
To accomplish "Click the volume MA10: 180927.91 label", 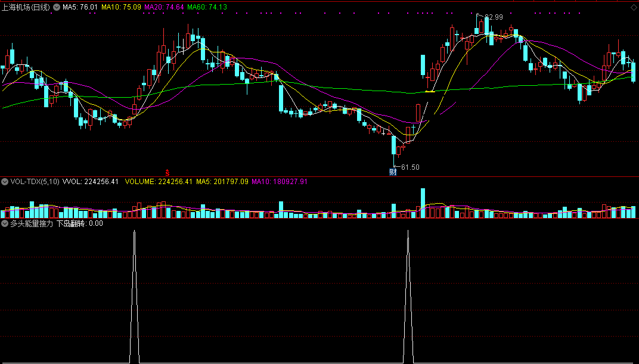I will coord(280,182).
